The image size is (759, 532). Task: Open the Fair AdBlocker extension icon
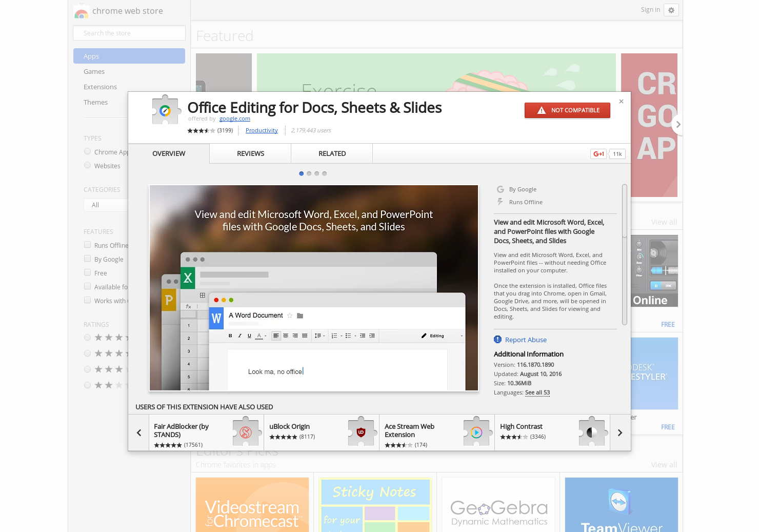tap(246, 432)
